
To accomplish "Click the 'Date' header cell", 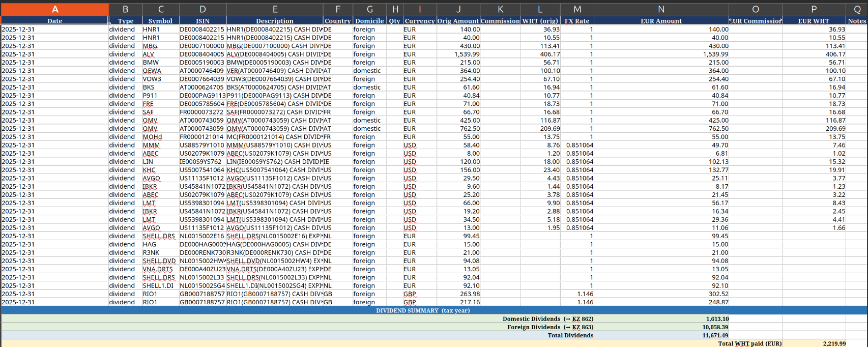I will click(x=55, y=21).
